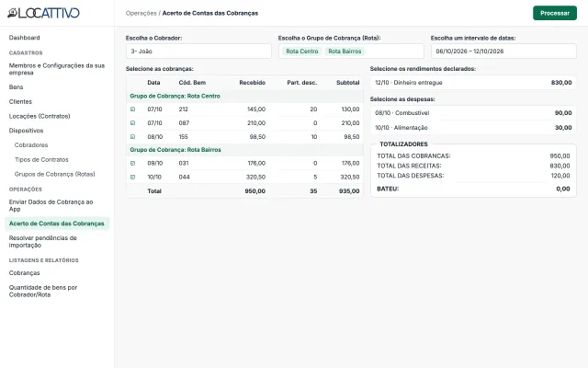Click the bem code 155 cell

(x=184, y=137)
